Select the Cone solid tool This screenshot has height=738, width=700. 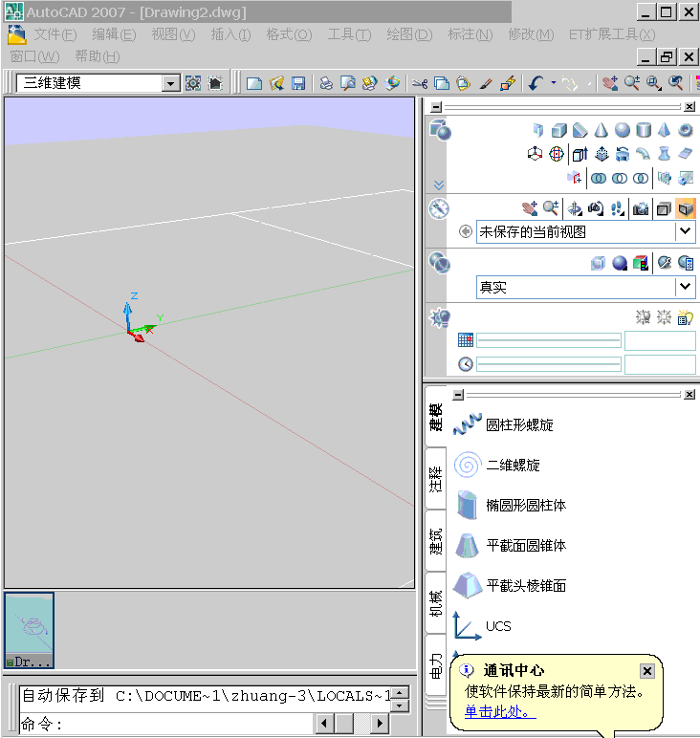(601, 130)
